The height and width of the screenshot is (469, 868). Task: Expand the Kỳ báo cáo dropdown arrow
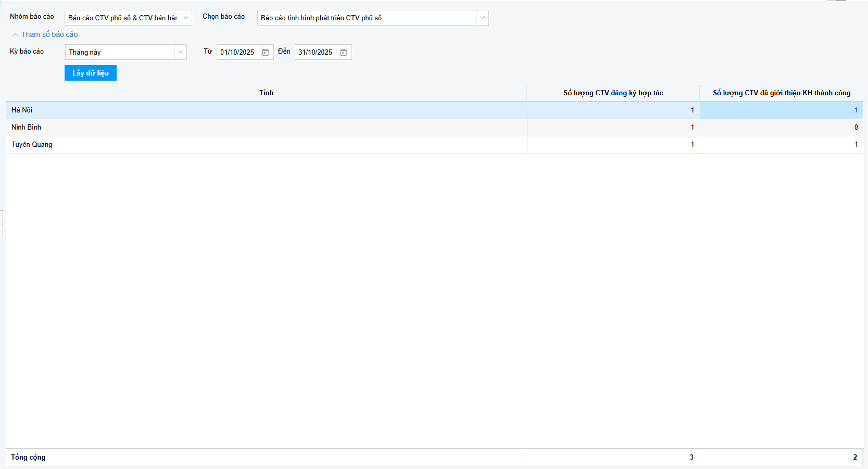pos(181,52)
